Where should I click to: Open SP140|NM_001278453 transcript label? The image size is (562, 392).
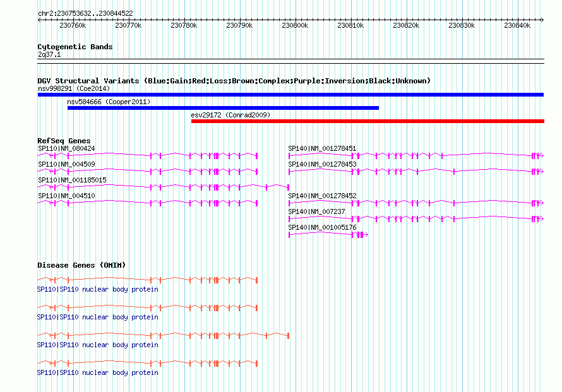(x=322, y=164)
